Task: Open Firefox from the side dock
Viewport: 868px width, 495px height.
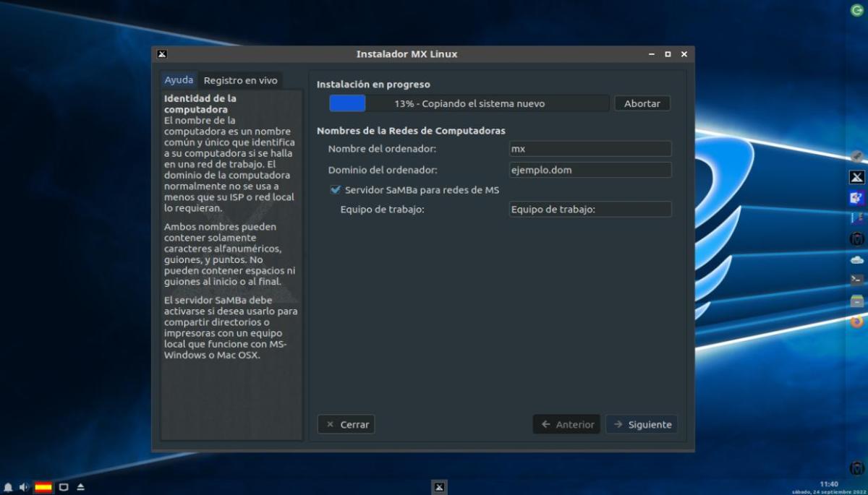Action: 856,321
